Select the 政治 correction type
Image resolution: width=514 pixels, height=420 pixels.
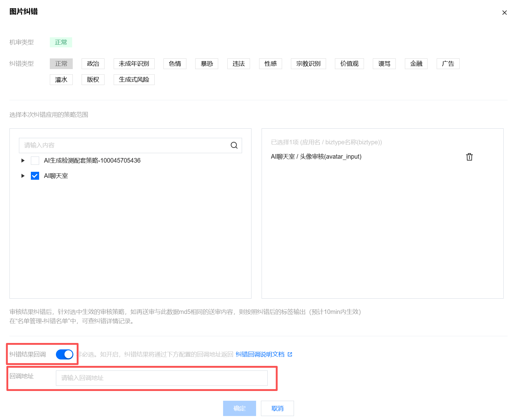tap(93, 64)
